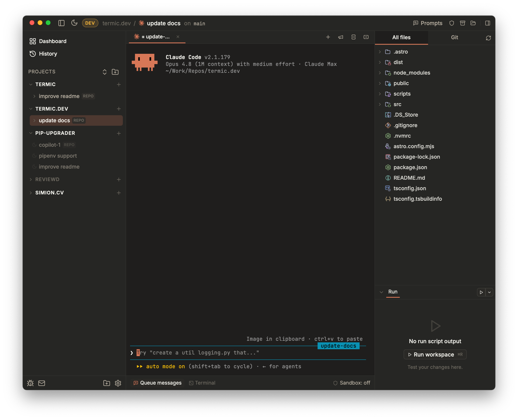Add a workspace to TERMIC.DEV
Viewport: 518px width, 420px height.
pos(119,109)
